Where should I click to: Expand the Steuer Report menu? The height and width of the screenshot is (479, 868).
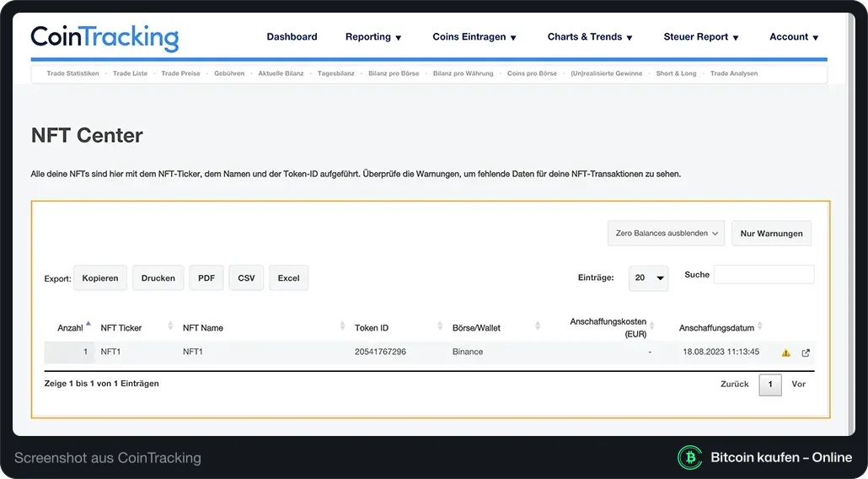tap(701, 37)
